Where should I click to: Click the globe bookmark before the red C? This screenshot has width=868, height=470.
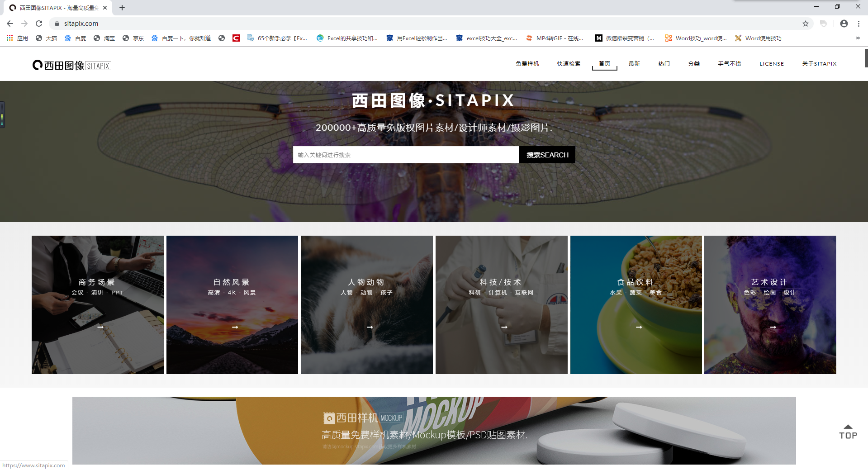click(222, 38)
